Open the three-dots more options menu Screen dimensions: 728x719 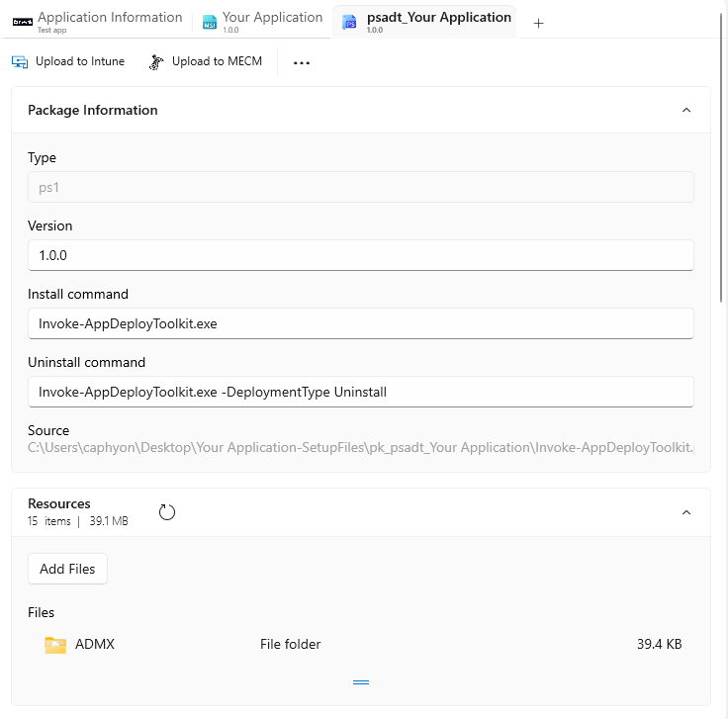[302, 62]
